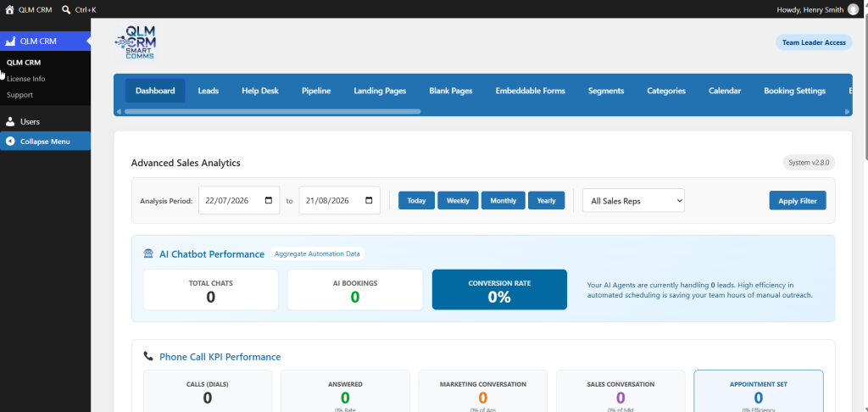868x412 pixels.
Task: Open the Categories tab
Action: (x=666, y=91)
